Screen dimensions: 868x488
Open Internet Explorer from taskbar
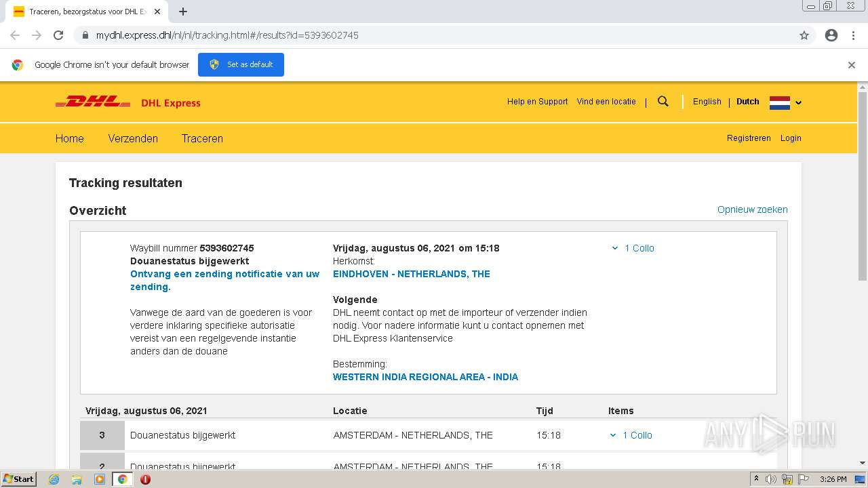[54, 479]
